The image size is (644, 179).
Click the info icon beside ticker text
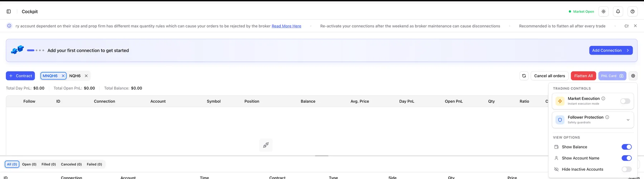tap(9, 26)
